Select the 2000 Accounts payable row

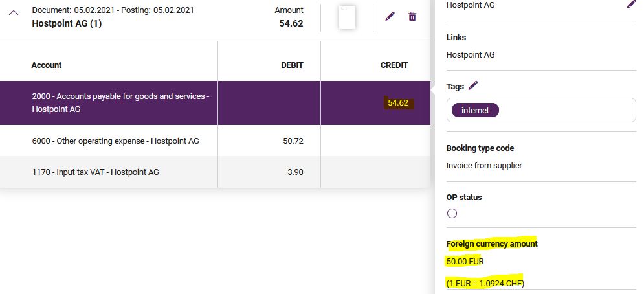216,103
